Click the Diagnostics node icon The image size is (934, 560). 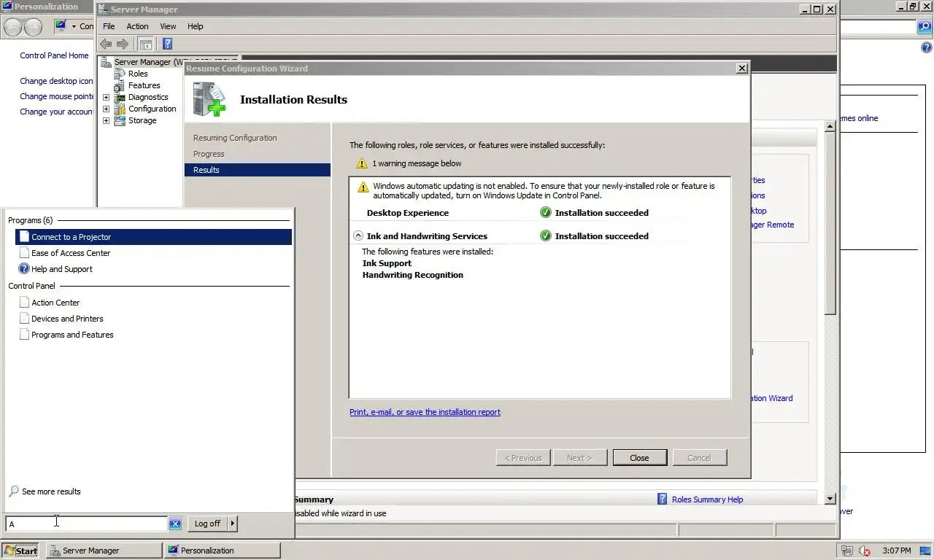click(x=120, y=97)
